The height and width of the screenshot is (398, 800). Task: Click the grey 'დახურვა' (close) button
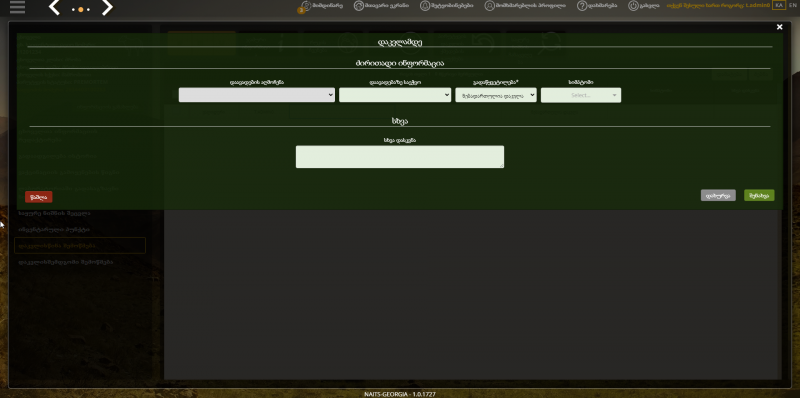(x=718, y=195)
